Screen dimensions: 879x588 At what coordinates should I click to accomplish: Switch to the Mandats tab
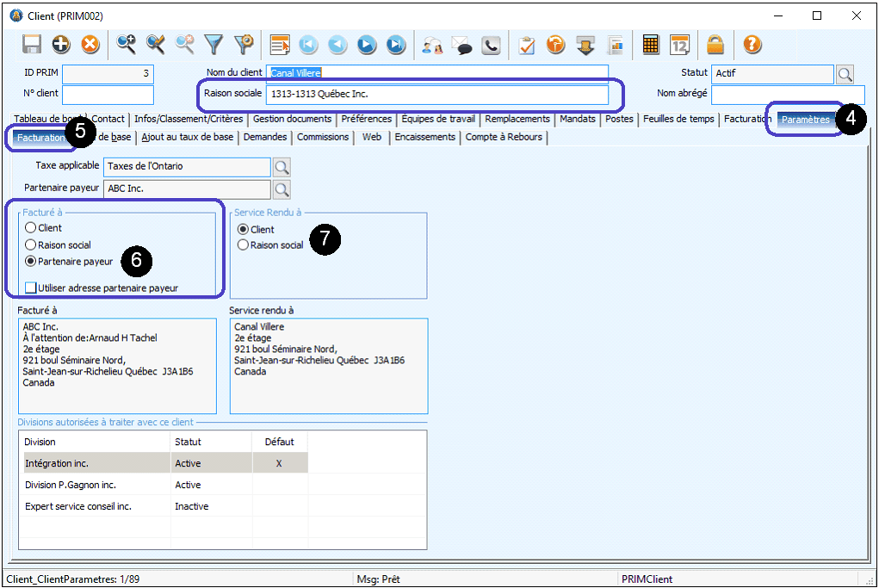pos(577,119)
